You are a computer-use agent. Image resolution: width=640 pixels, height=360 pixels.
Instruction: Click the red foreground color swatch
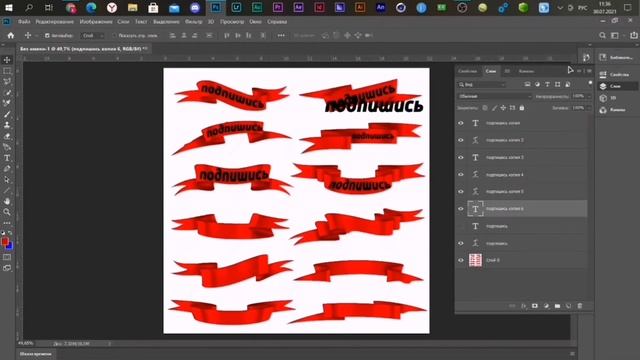4,242
